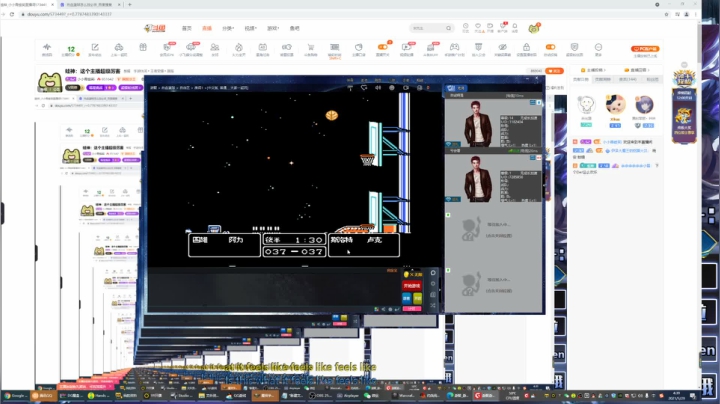Open the notification bell icon in header
This screenshot has height=404, width=720.
coord(515,27)
